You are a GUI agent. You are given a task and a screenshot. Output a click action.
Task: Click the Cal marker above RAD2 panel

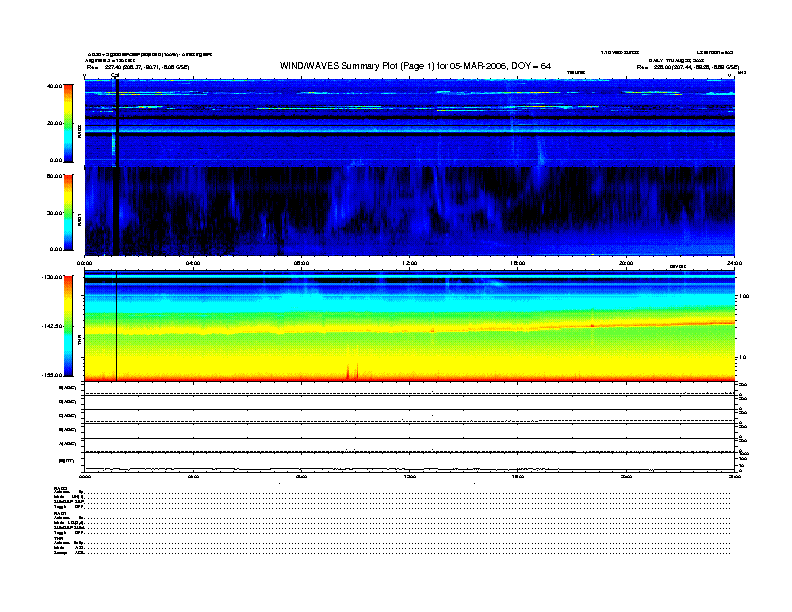[115, 75]
